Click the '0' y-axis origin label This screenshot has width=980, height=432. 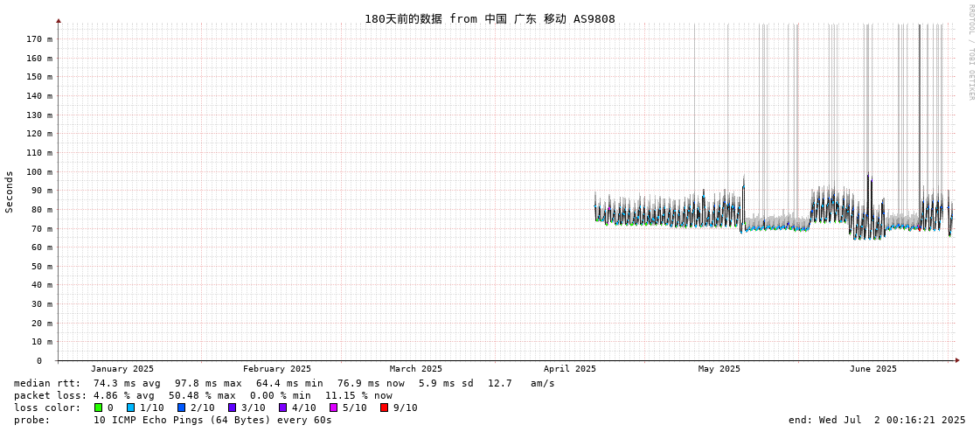38,361
